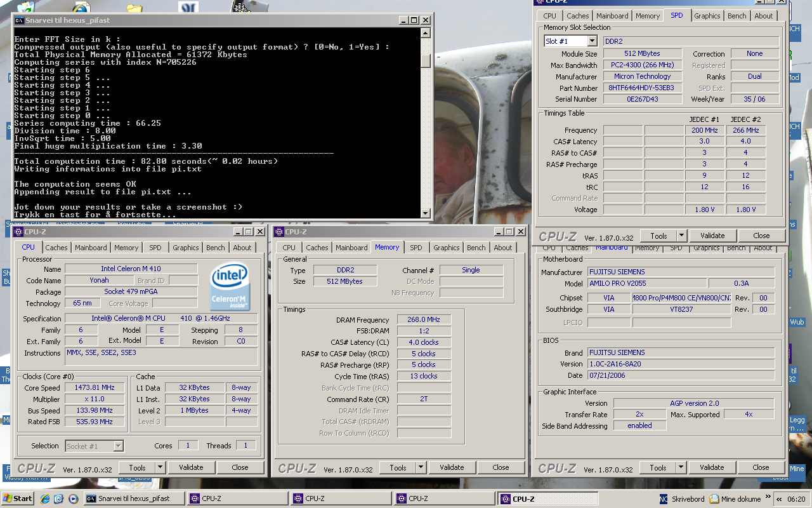Click Close button in the Memory-tab window

point(501,467)
